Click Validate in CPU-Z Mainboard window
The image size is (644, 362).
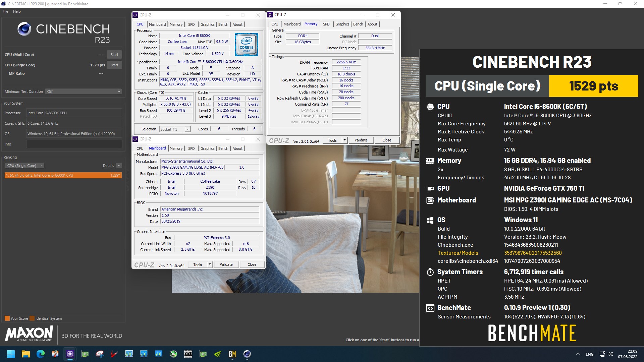coord(226,264)
